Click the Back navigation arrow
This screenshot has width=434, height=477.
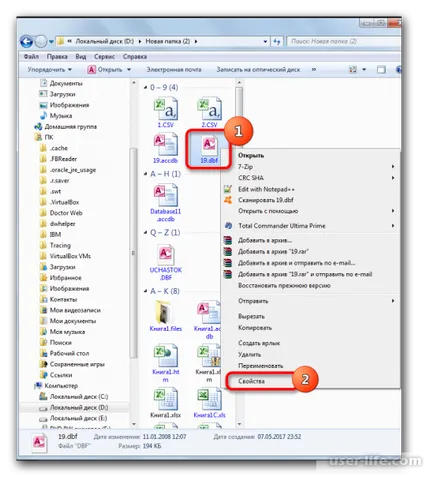(x=27, y=41)
